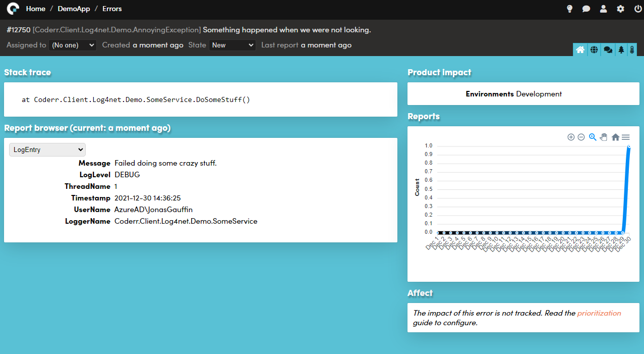Follow the prioritization guide link
This screenshot has height=354, width=644.
(599, 313)
